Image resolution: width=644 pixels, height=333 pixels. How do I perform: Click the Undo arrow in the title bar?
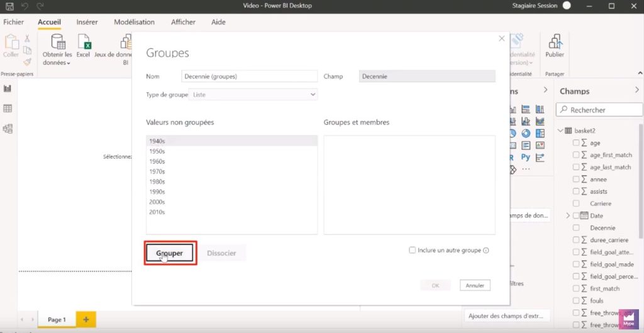pyautogui.click(x=25, y=6)
